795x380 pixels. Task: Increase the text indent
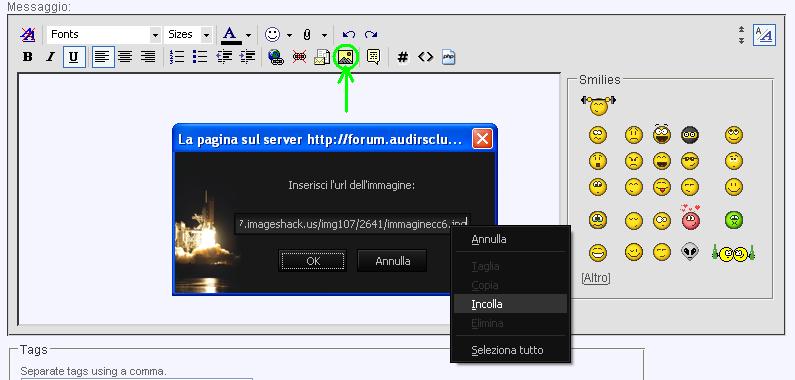pyautogui.click(x=247, y=57)
